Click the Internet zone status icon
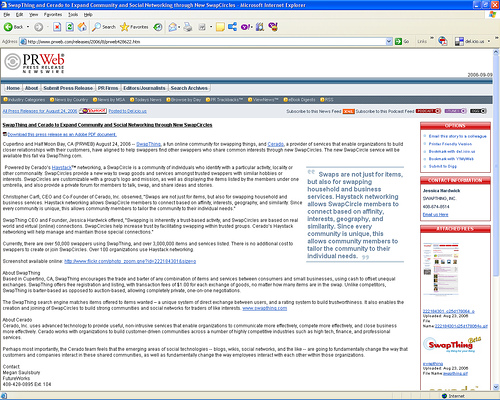The width and height of the screenshot is (500, 400). click(x=444, y=396)
